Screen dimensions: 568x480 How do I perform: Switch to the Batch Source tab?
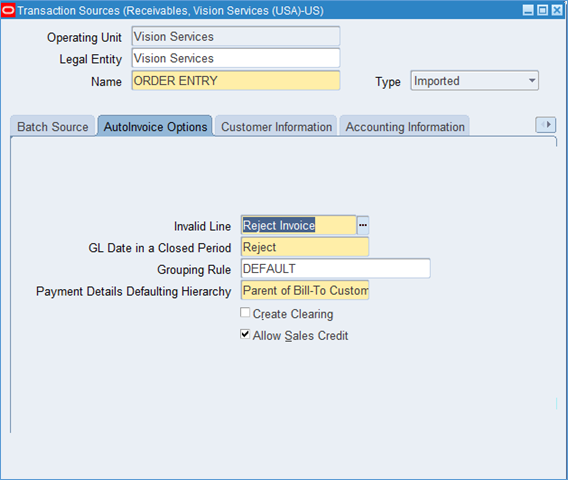tap(53, 126)
